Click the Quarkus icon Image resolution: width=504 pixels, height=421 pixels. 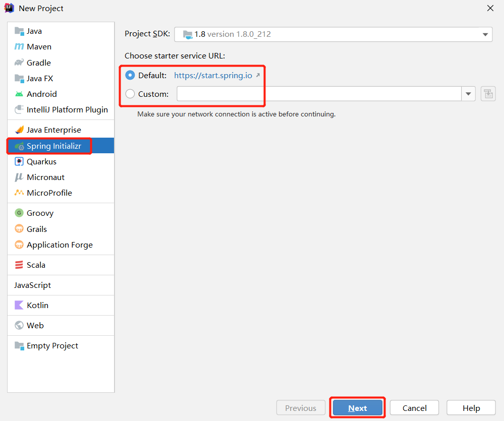click(x=19, y=161)
